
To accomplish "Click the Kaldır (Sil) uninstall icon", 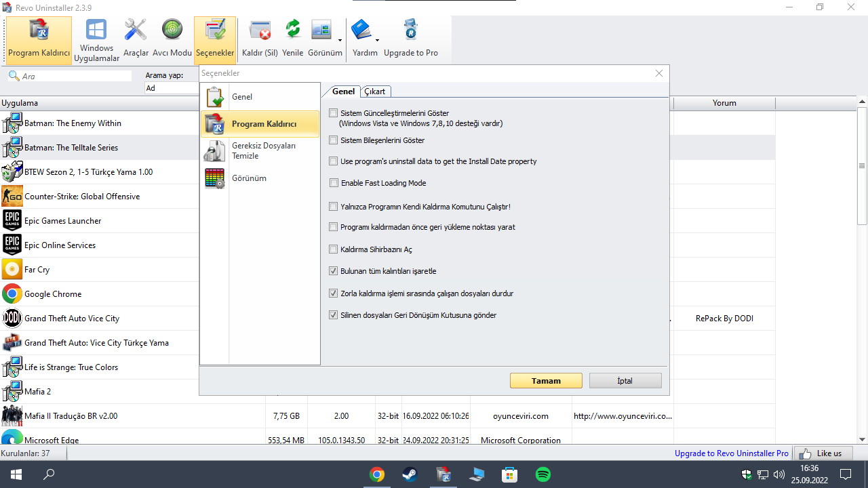I will tap(260, 30).
